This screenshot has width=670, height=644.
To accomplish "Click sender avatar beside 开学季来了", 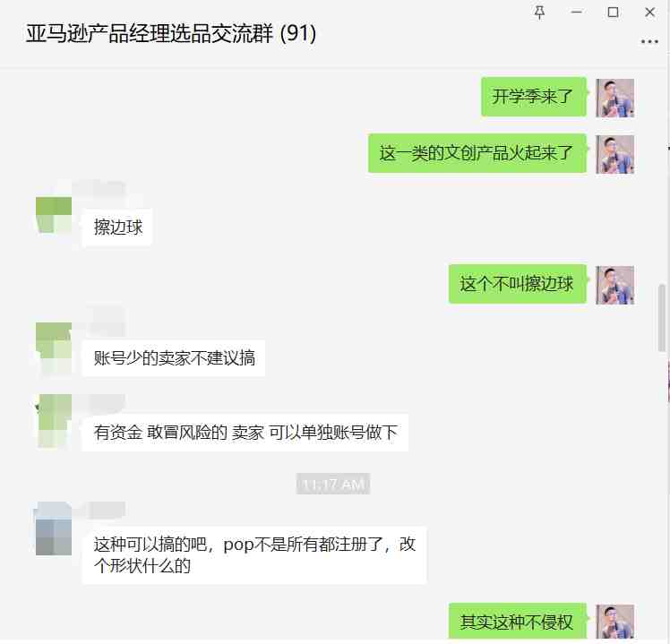I will click(614, 98).
